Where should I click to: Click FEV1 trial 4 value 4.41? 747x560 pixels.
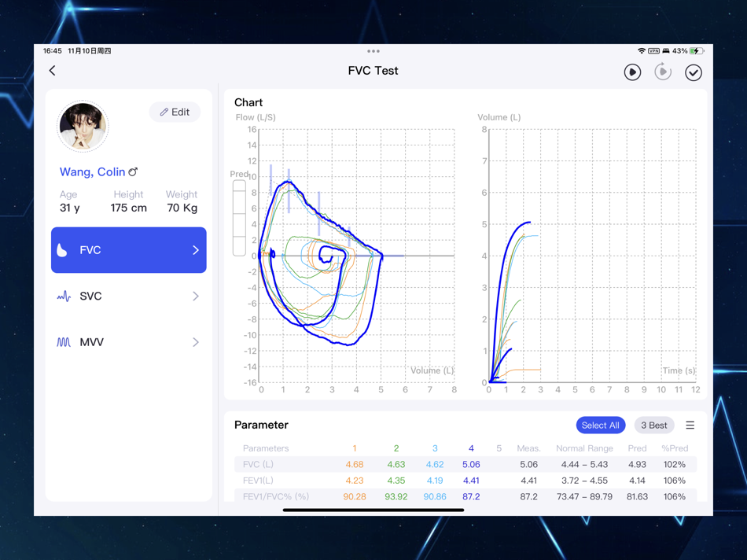471,481
